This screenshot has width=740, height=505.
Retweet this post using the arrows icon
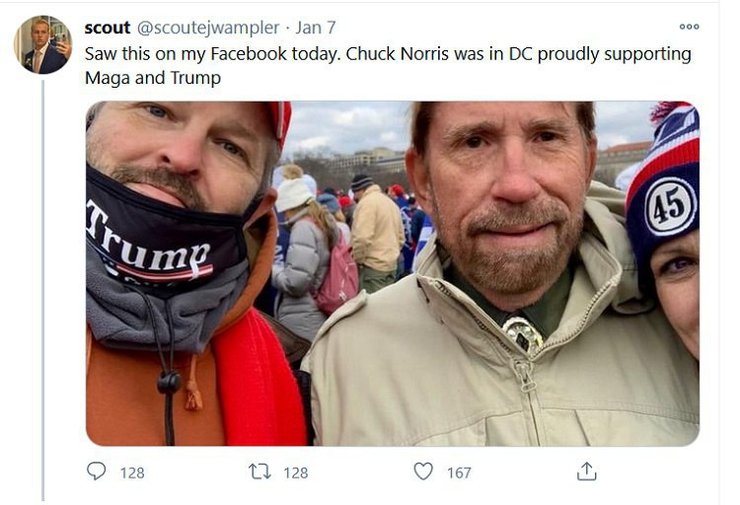(x=260, y=471)
